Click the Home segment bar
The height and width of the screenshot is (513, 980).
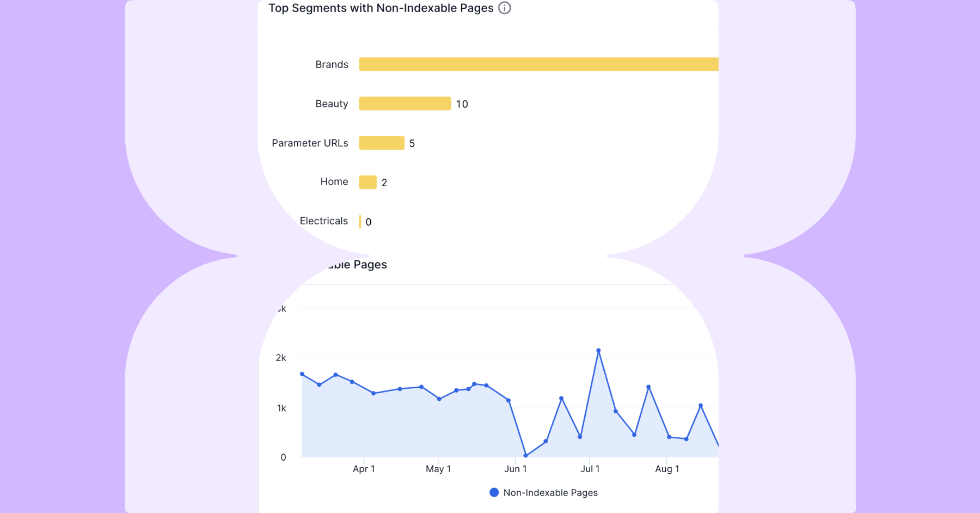367,182
